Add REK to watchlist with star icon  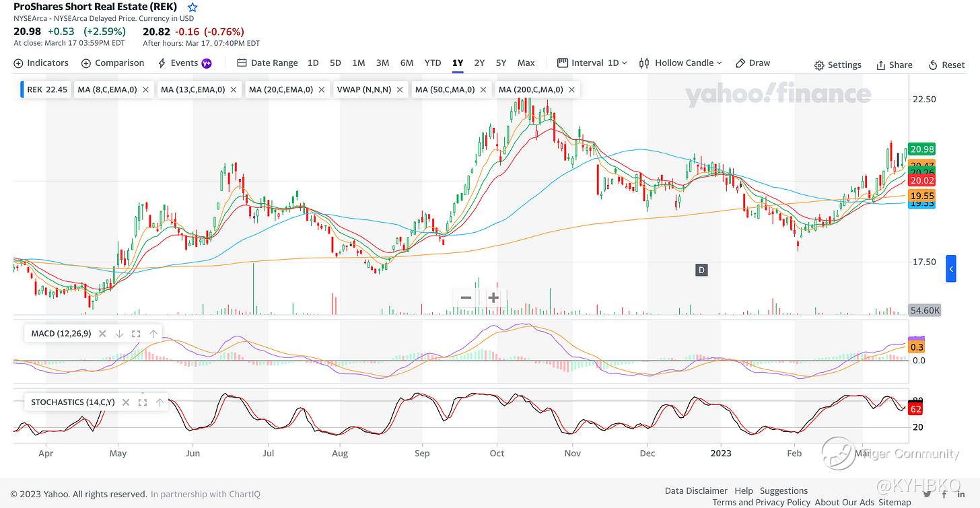pyautogui.click(x=193, y=7)
